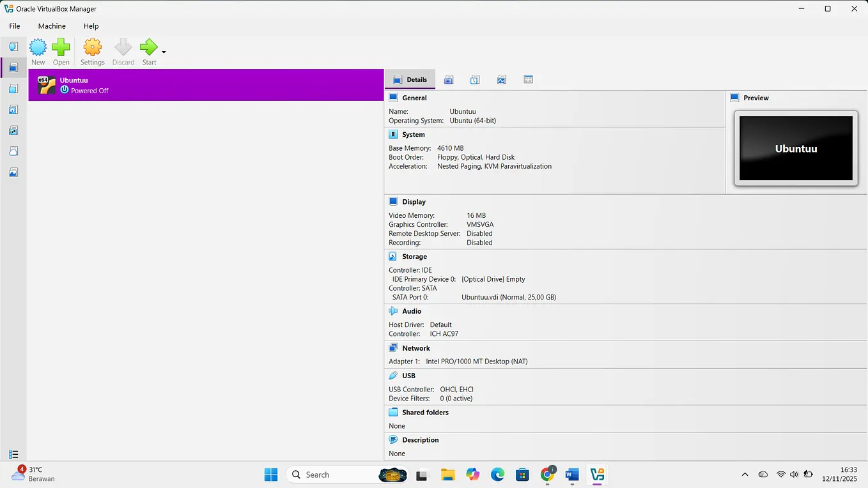868x488 pixels.
Task: Click the USB section header
Action: pos(408,376)
